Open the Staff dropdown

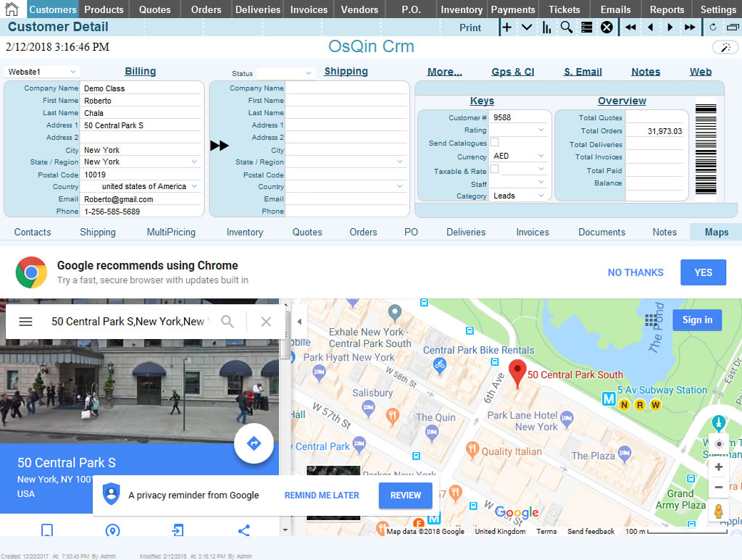click(541, 182)
